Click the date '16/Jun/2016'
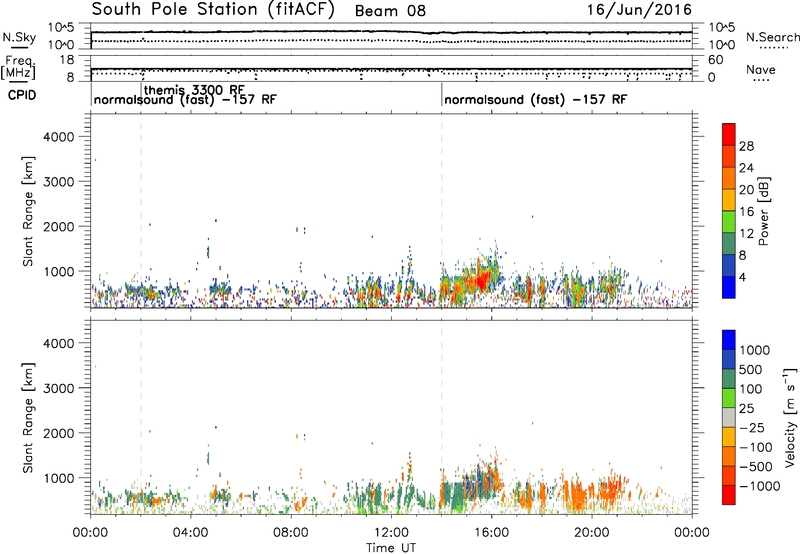Viewport: 800px width, 554px height. 639,10
